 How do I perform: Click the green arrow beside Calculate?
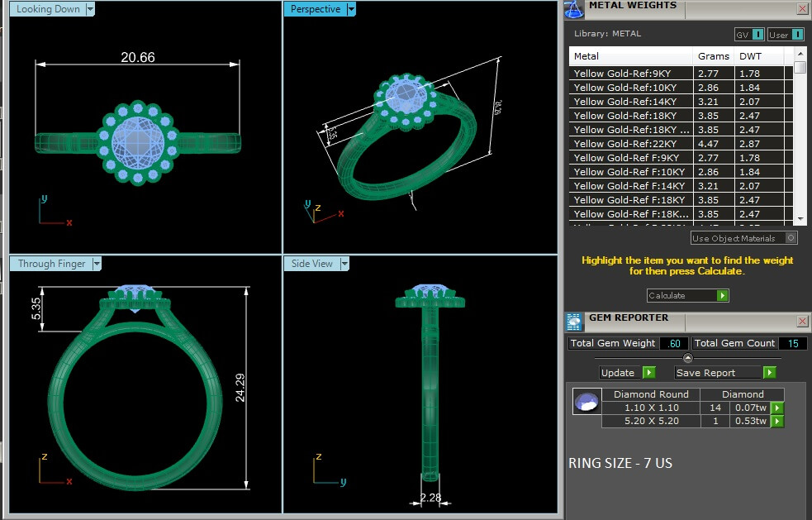click(723, 296)
